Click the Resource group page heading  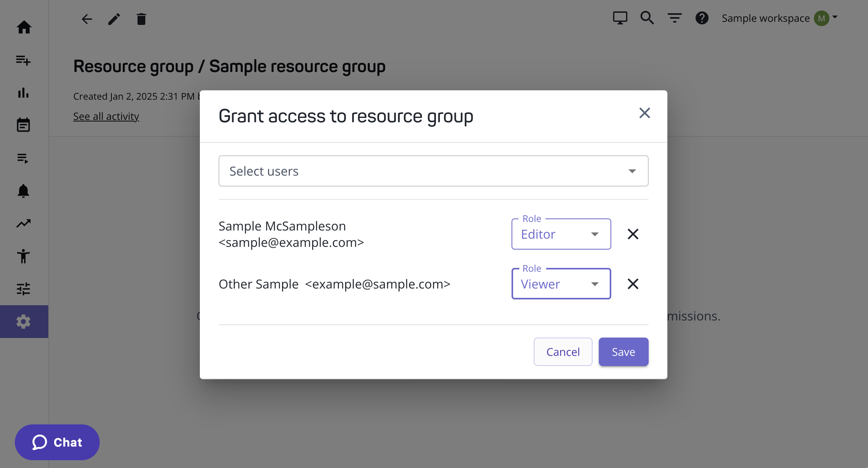(x=229, y=67)
